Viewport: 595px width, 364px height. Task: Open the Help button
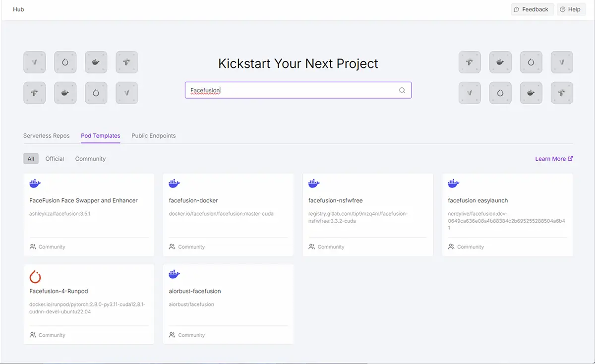(571, 9)
